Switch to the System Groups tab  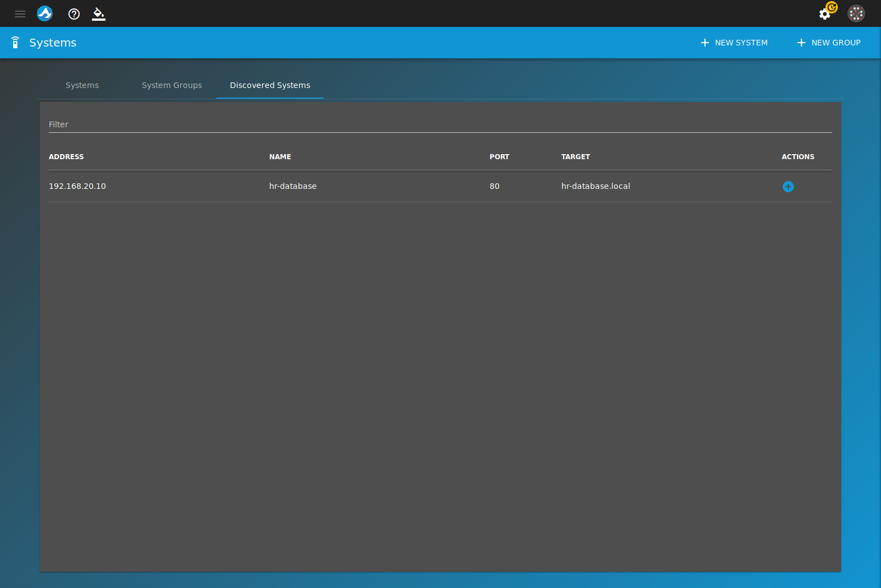pyautogui.click(x=172, y=85)
